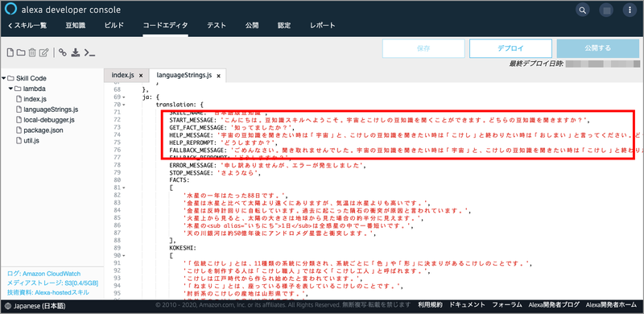Open local-debugger.js in the file tree
644x314 pixels.
tap(49, 120)
